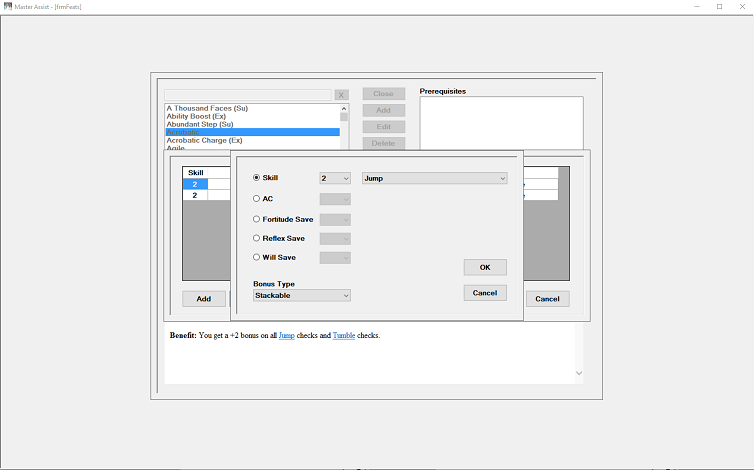Click the second row cell in Skill grid

[x=195, y=195]
